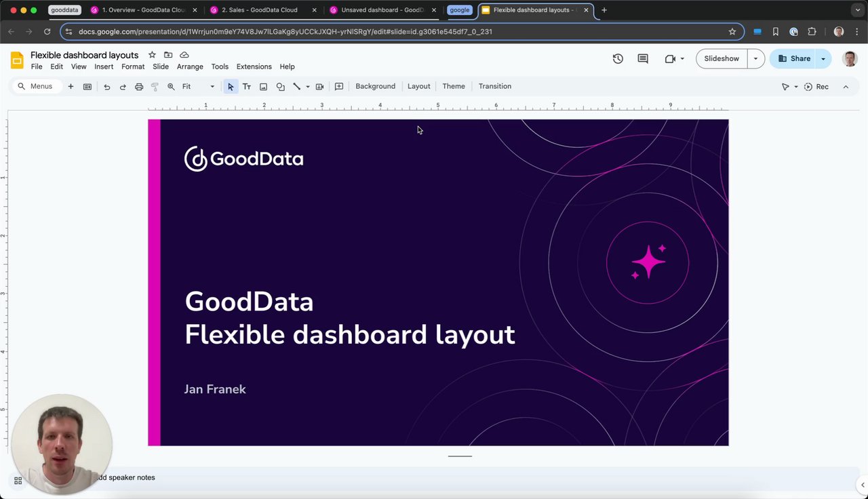868x499 pixels.
Task: Open the Format menu
Action: (x=133, y=66)
